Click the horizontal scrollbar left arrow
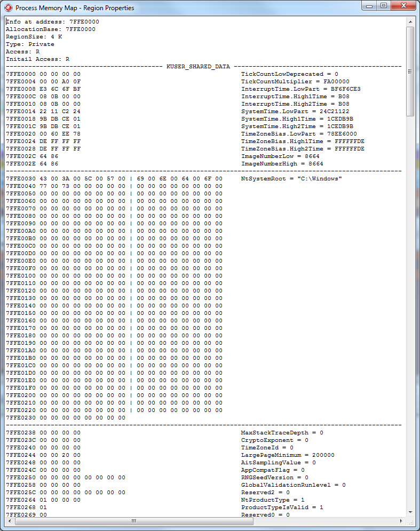Viewport: 420px width, 531px height. (10, 521)
